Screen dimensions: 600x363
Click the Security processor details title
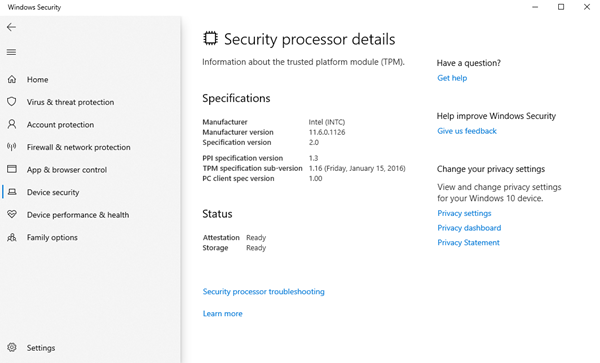tap(309, 39)
